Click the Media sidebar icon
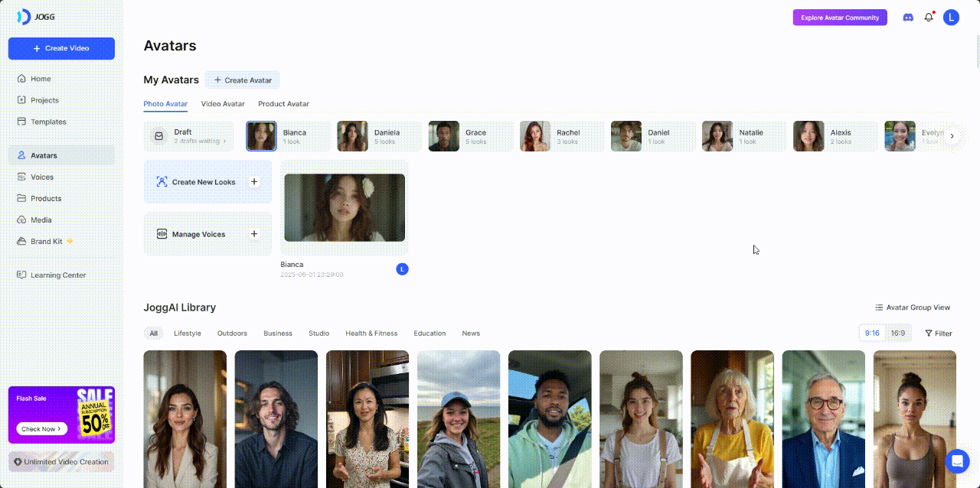Image resolution: width=980 pixels, height=488 pixels. [x=21, y=220]
